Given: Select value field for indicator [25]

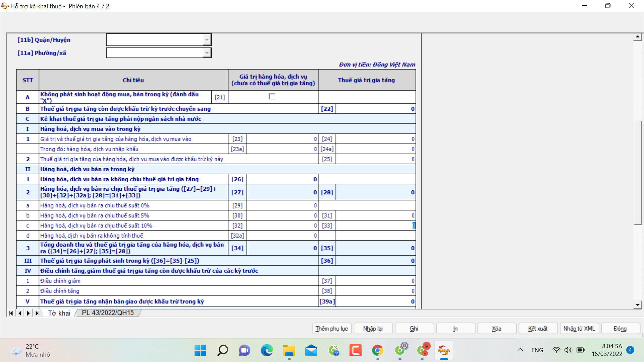Looking at the screenshot, I should pyautogui.click(x=376, y=159).
